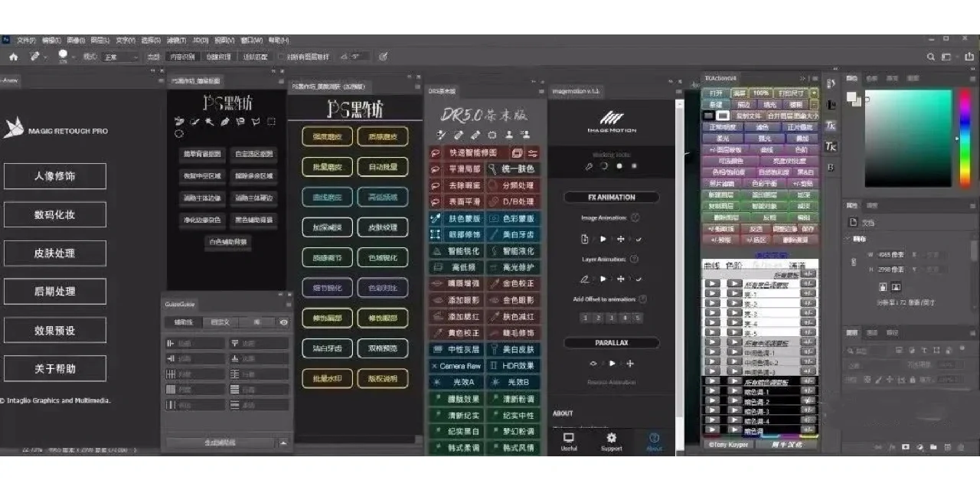Screen dimensions: 980x490
Task: Click the dashed ellipse icon in PS黑作坊 panel
Action: (x=179, y=133)
